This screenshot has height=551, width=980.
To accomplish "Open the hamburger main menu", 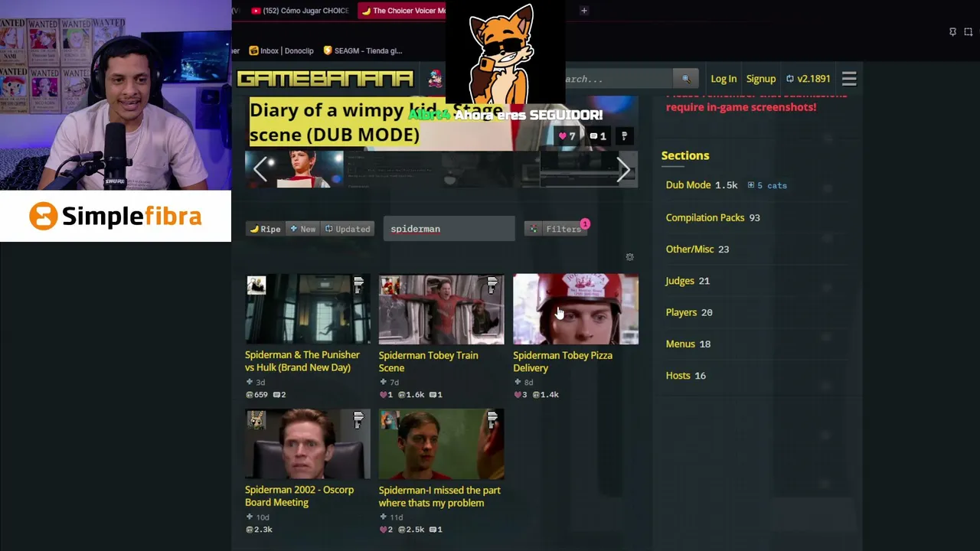I will (x=849, y=79).
